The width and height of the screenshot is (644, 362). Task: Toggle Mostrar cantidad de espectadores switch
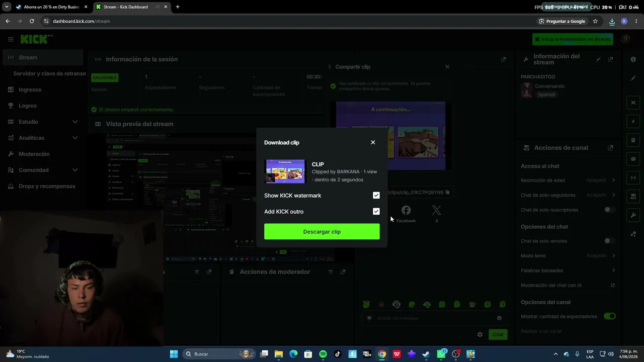click(609, 316)
